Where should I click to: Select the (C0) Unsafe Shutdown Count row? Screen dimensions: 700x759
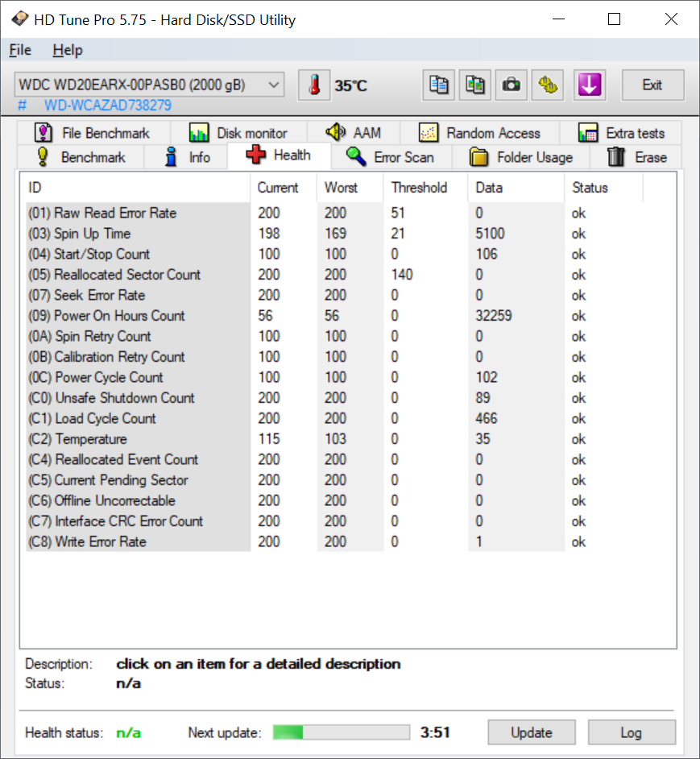334,398
